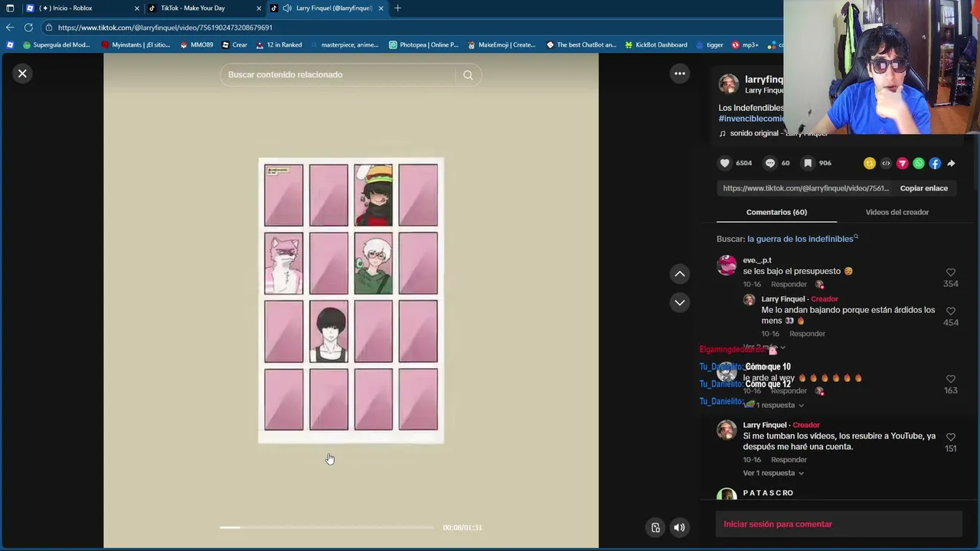Switch to Videos del creador tab
This screenshot has width=980, height=551.
pos(897,212)
